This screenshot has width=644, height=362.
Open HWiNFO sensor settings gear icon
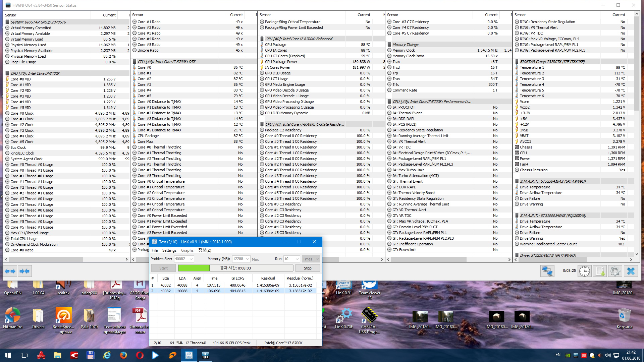click(x=615, y=271)
